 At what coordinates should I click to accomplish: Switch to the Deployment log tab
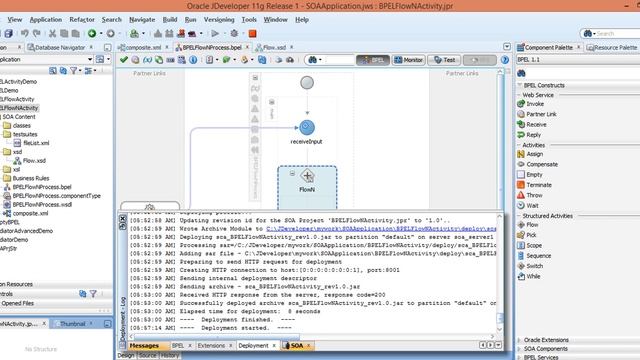(253, 346)
